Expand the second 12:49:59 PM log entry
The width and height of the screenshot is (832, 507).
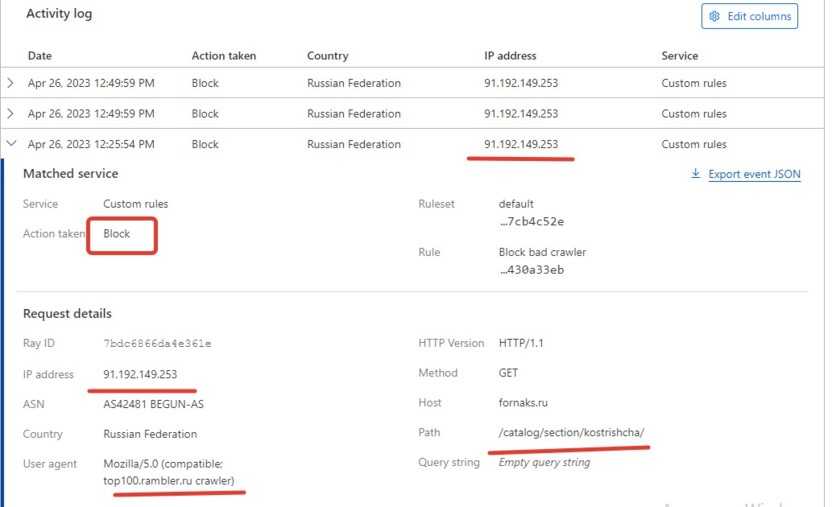pyautogui.click(x=11, y=114)
